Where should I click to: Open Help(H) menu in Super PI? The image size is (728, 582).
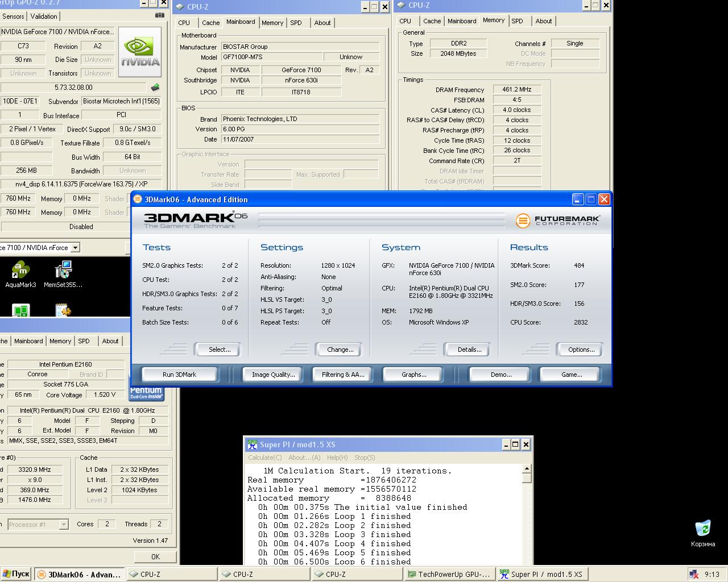337,458
